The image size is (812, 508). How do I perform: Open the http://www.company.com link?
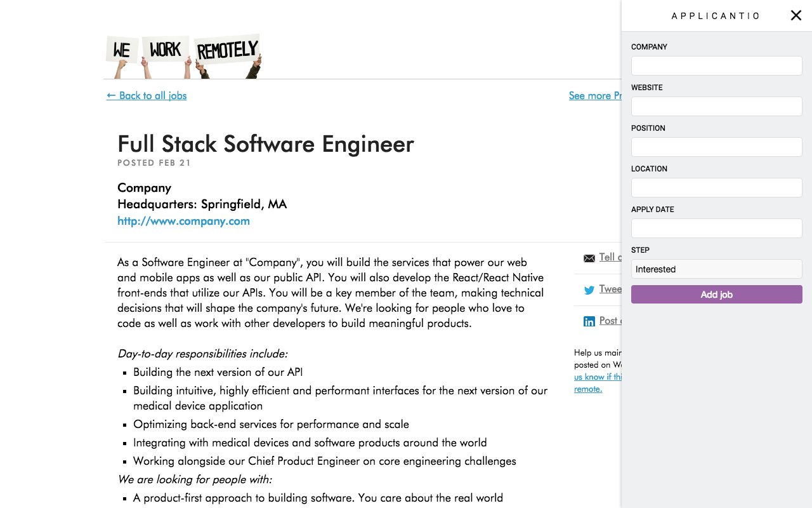183,221
